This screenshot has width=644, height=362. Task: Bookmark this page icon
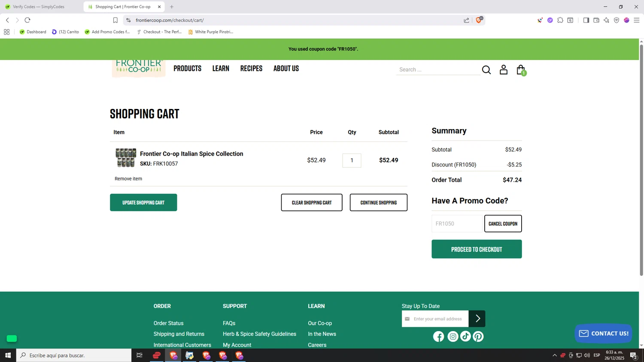click(x=115, y=20)
